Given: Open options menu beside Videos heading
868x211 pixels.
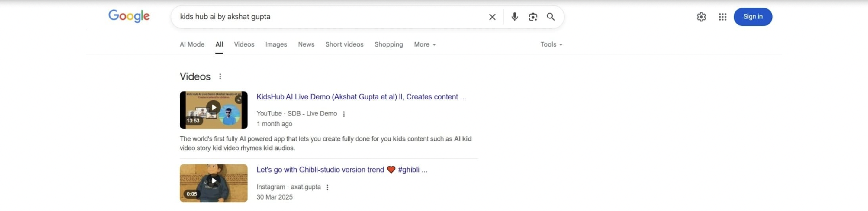Looking at the screenshot, I should pyautogui.click(x=220, y=76).
